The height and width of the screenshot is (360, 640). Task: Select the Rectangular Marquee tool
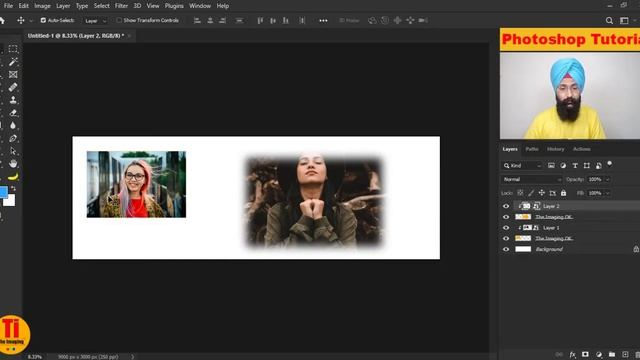pos(13,49)
